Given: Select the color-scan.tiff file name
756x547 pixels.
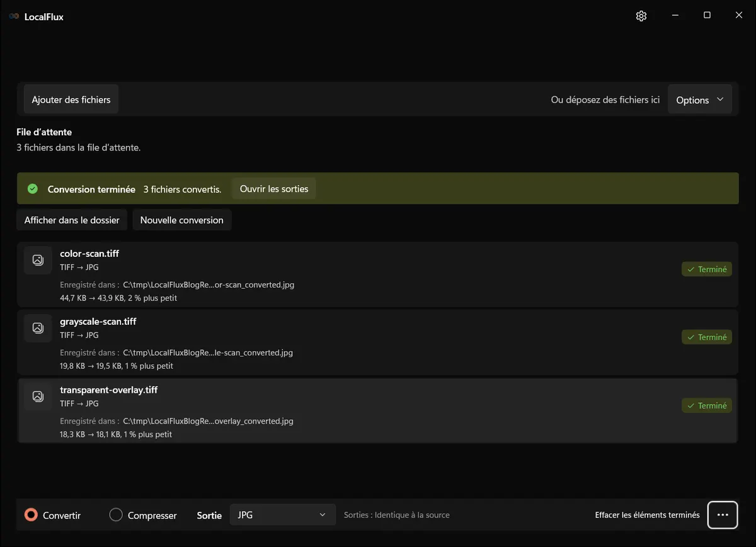Looking at the screenshot, I should [x=89, y=254].
